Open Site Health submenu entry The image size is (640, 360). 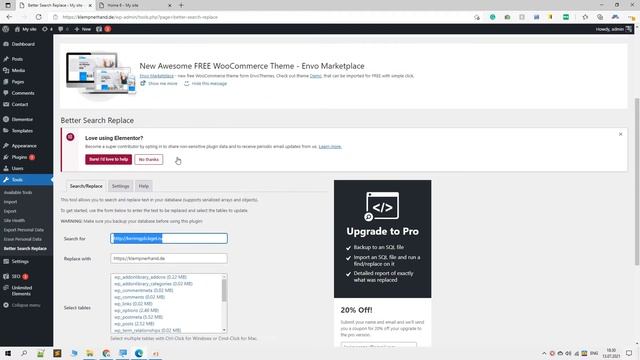14,220
